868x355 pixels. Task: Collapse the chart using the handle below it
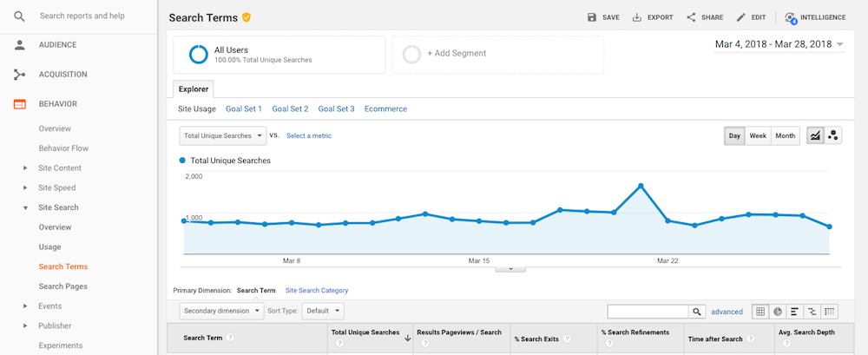[x=510, y=268]
